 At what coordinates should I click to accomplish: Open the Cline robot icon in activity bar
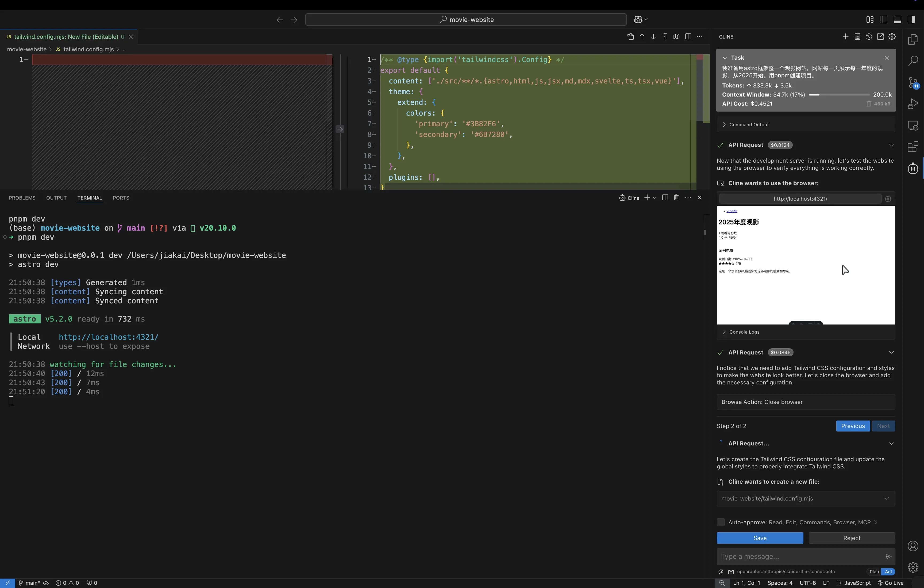pos(913,168)
